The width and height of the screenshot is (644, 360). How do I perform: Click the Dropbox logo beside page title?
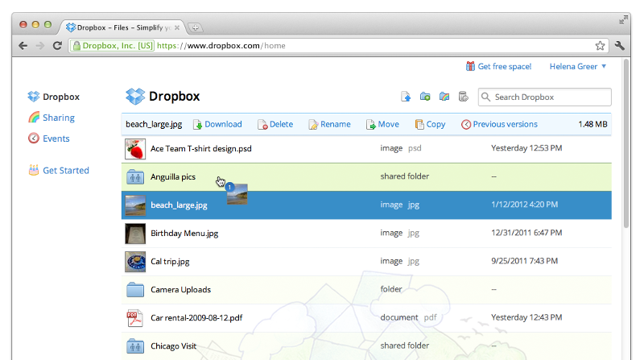tap(135, 97)
